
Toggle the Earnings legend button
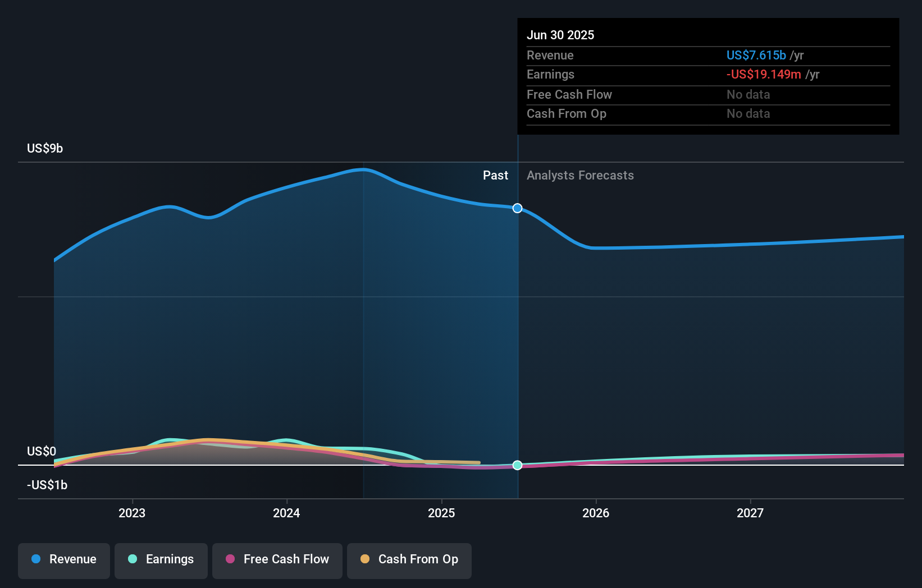point(161,561)
